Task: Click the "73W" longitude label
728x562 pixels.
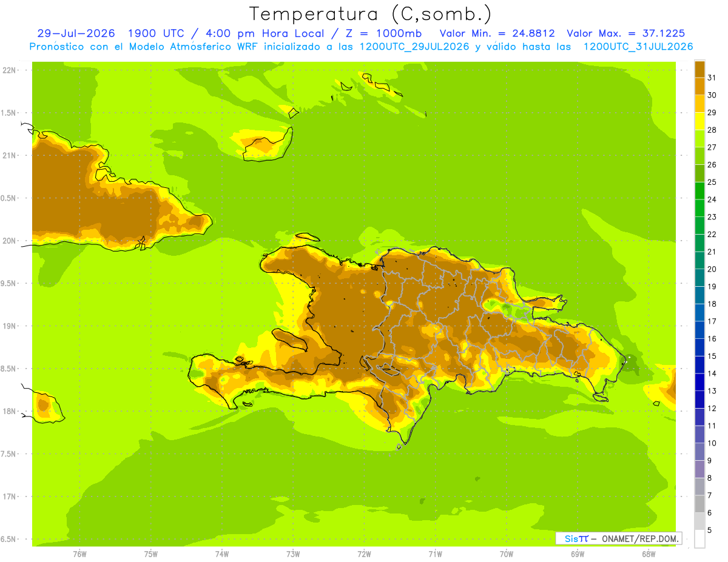Action: (293, 554)
